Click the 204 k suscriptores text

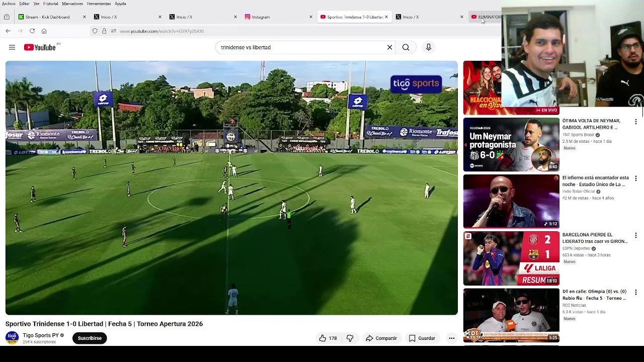(x=39, y=342)
